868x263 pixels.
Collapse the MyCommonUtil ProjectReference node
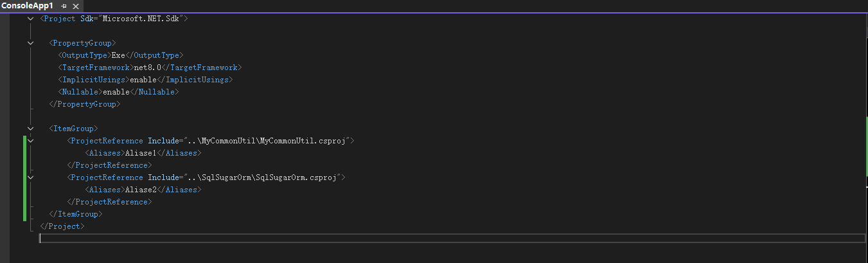(30, 141)
